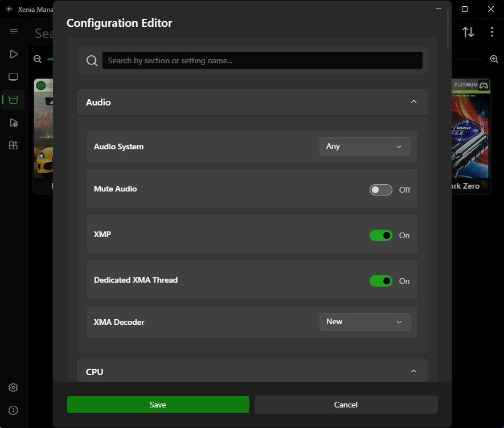This screenshot has height=428, width=504.
Task: Open the grid-plus sidebar icon
Action: pos(13,145)
